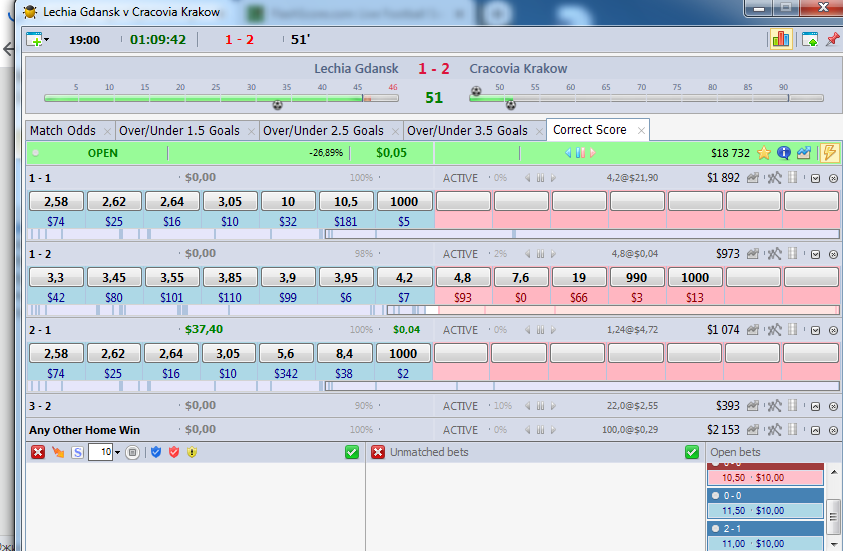The width and height of the screenshot is (843, 551).
Task: Open the stake size dropdown arrow
Action: [117, 453]
